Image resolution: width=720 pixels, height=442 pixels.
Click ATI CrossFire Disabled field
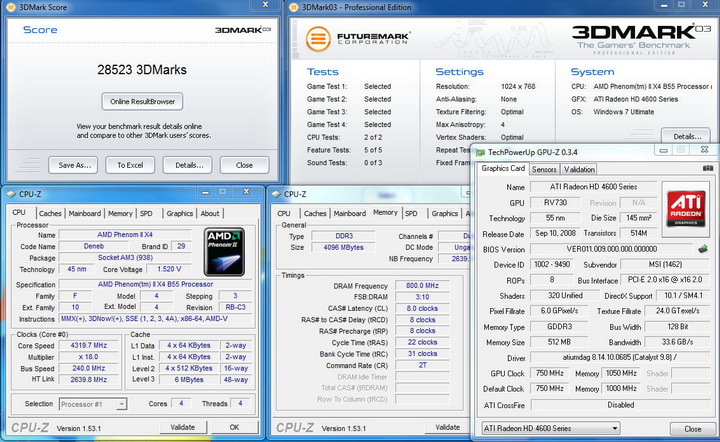[620, 405]
